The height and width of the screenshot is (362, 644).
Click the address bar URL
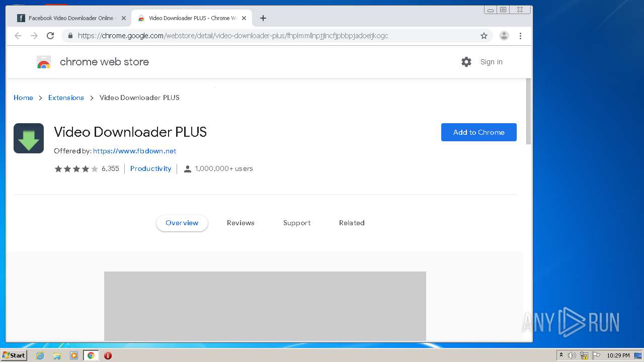click(x=233, y=36)
